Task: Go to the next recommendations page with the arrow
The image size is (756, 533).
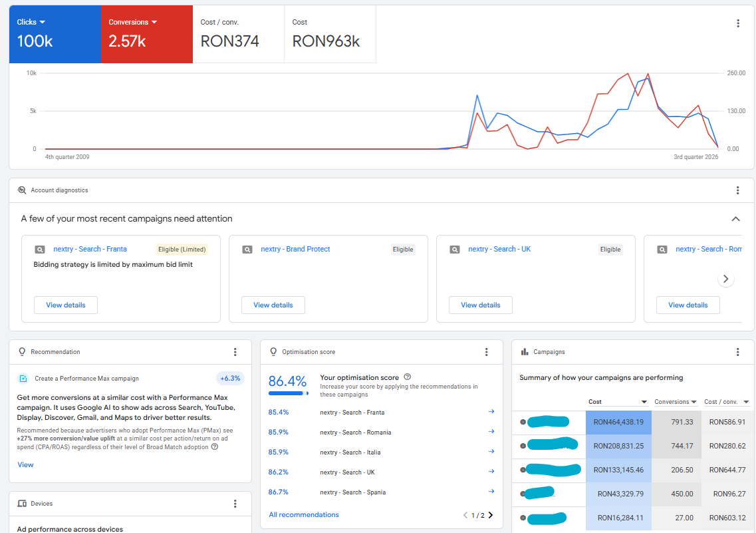Action: [490, 515]
